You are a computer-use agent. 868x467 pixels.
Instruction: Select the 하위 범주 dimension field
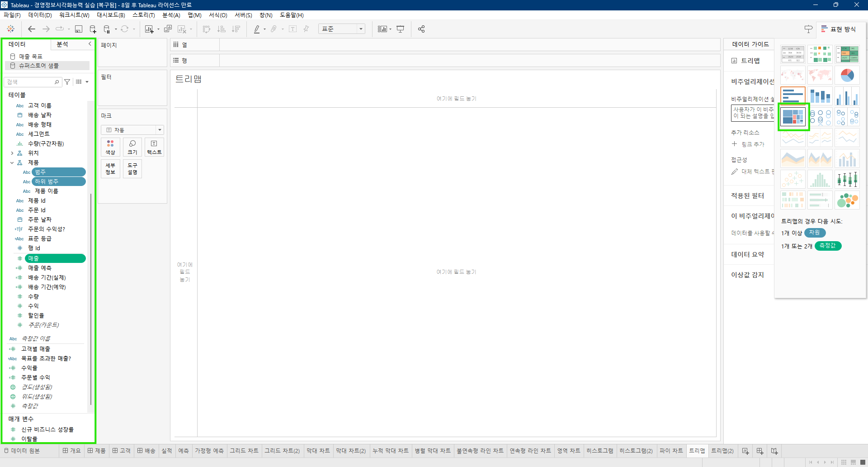[59, 181]
